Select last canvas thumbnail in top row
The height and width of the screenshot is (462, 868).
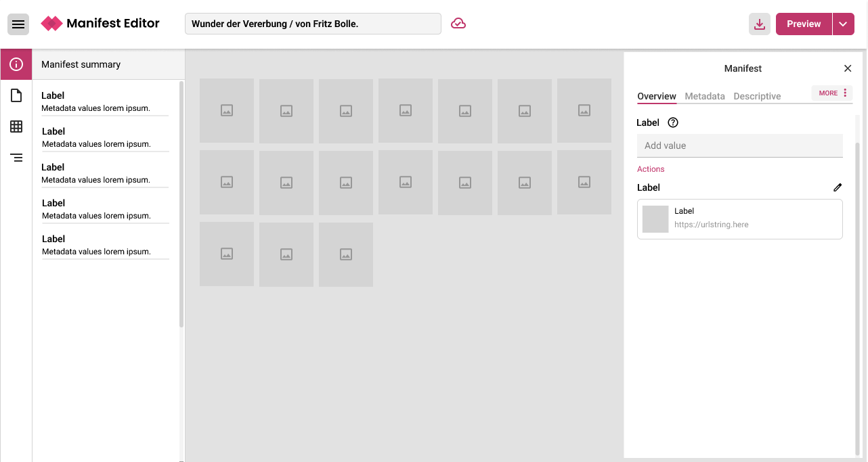584,110
